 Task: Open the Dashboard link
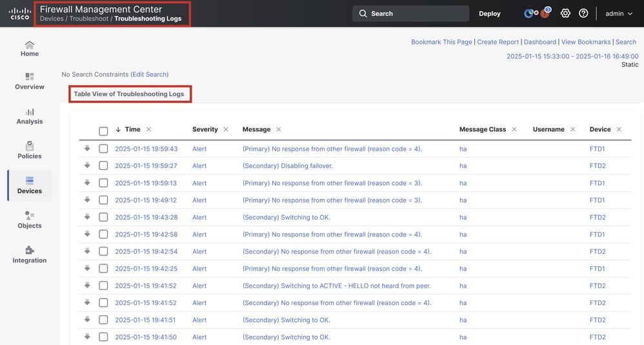(540, 42)
